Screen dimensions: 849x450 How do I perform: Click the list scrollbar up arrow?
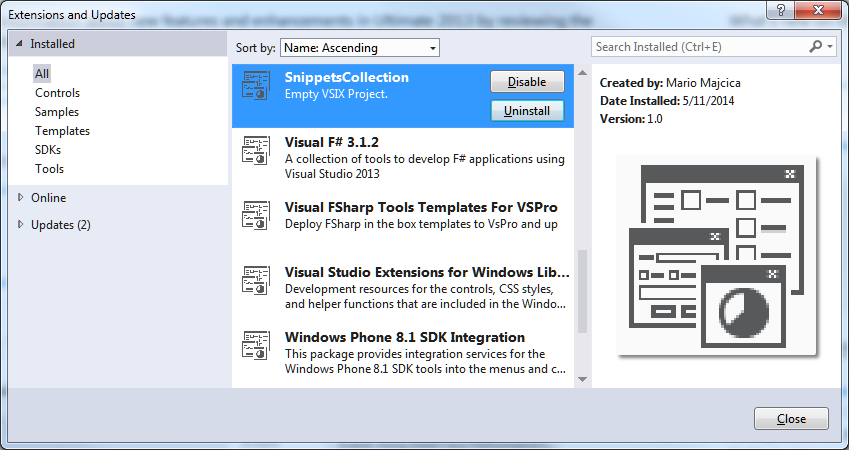pyautogui.click(x=583, y=73)
